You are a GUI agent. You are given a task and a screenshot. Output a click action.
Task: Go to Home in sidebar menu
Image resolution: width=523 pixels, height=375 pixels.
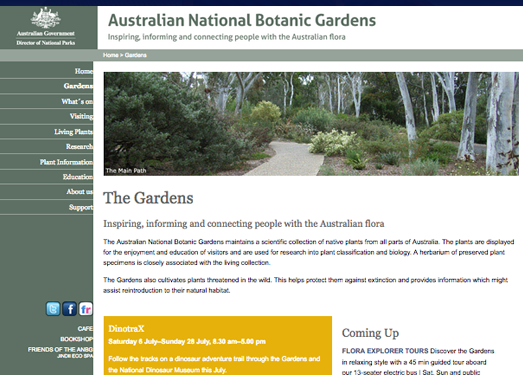(x=84, y=71)
